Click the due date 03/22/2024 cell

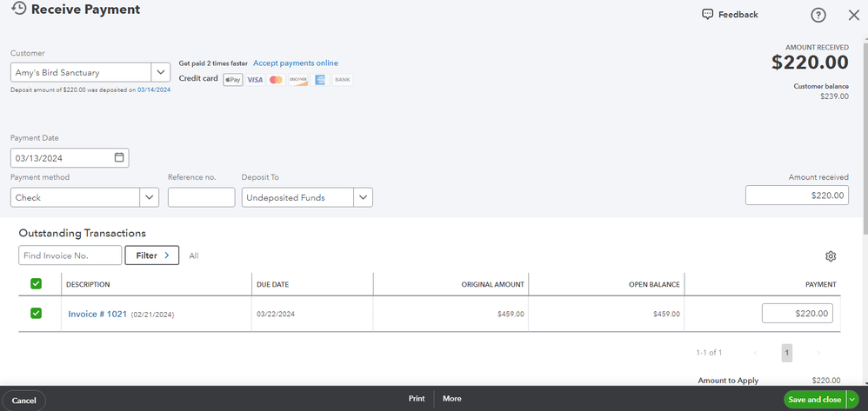point(276,315)
